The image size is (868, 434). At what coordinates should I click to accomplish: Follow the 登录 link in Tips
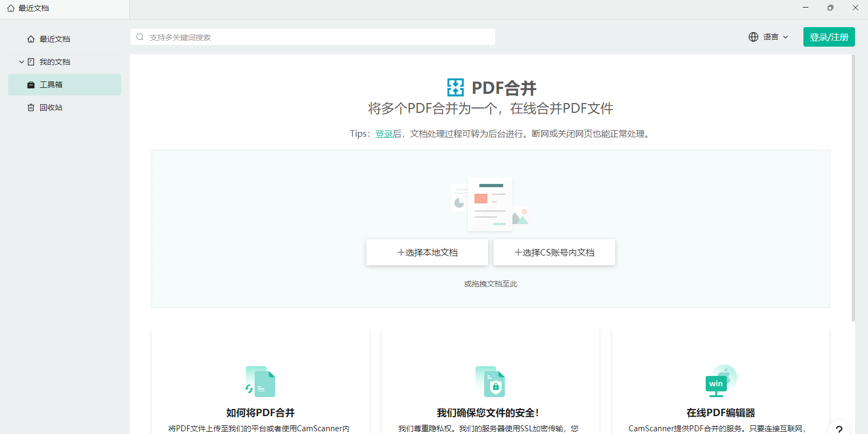point(384,133)
